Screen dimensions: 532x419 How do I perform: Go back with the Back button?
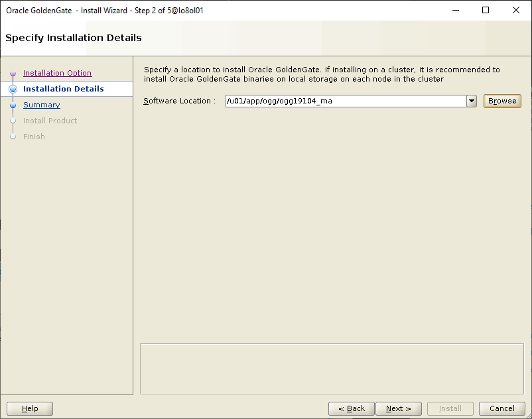351,408
